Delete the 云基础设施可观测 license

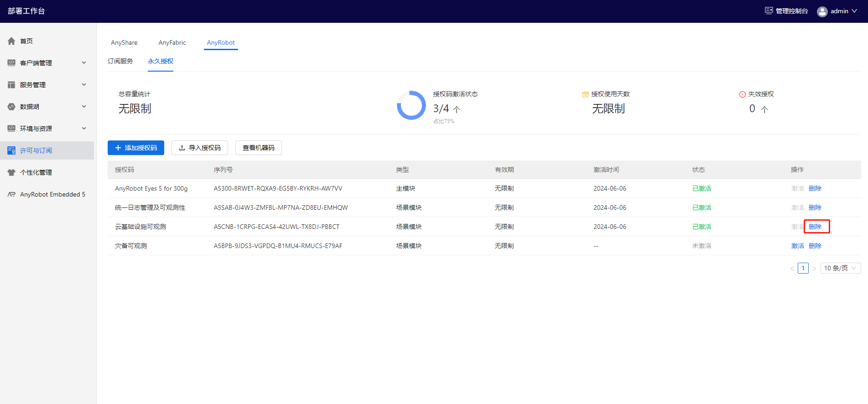pyautogui.click(x=815, y=227)
